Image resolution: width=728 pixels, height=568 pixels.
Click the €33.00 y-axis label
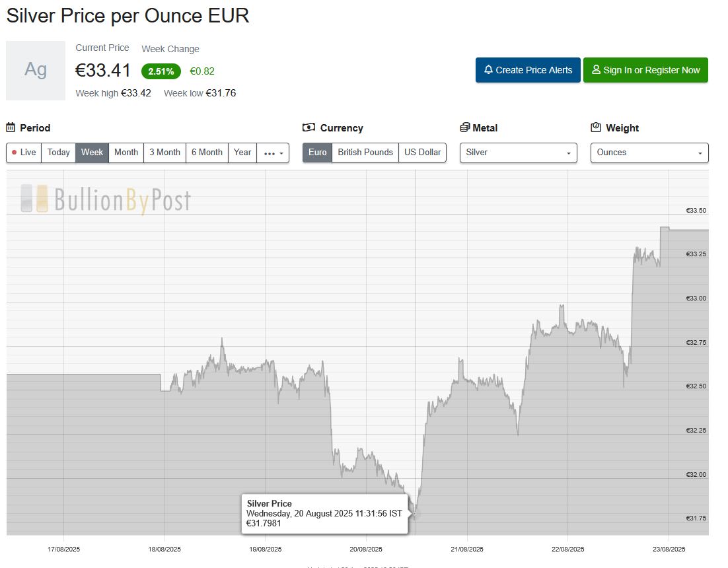[696, 298]
